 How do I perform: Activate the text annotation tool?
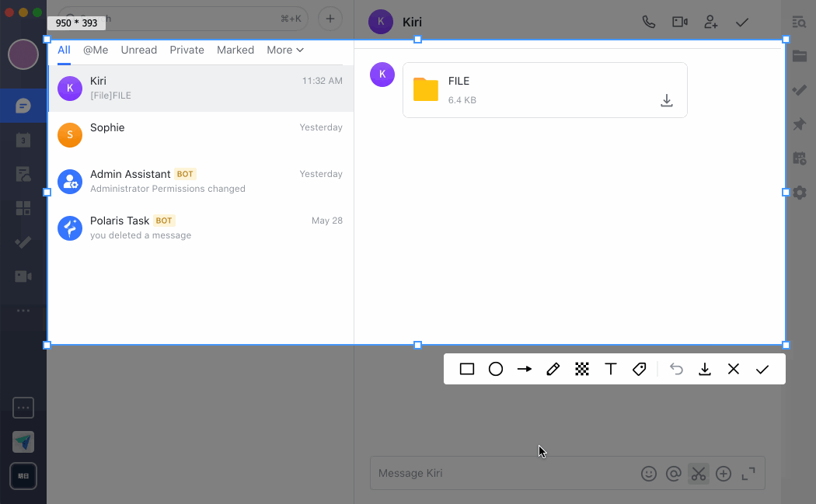[x=611, y=370]
